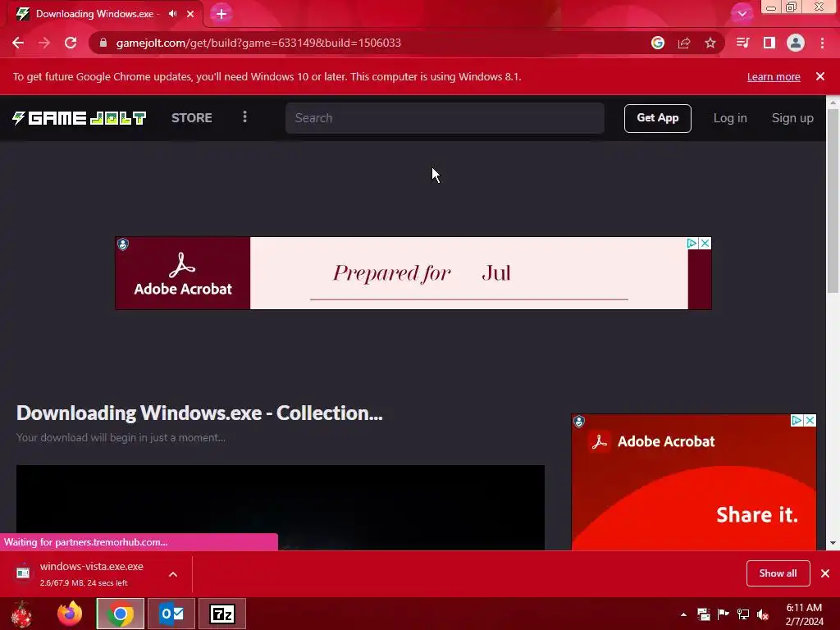This screenshot has height=630, width=840.
Task: Share this page using share icon
Action: click(x=684, y=43)
